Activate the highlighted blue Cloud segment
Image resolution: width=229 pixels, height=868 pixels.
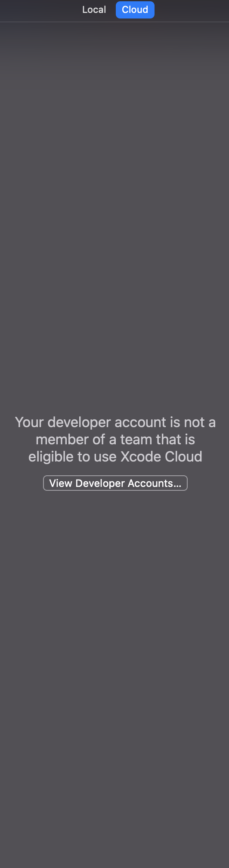(x=135, y=9)
